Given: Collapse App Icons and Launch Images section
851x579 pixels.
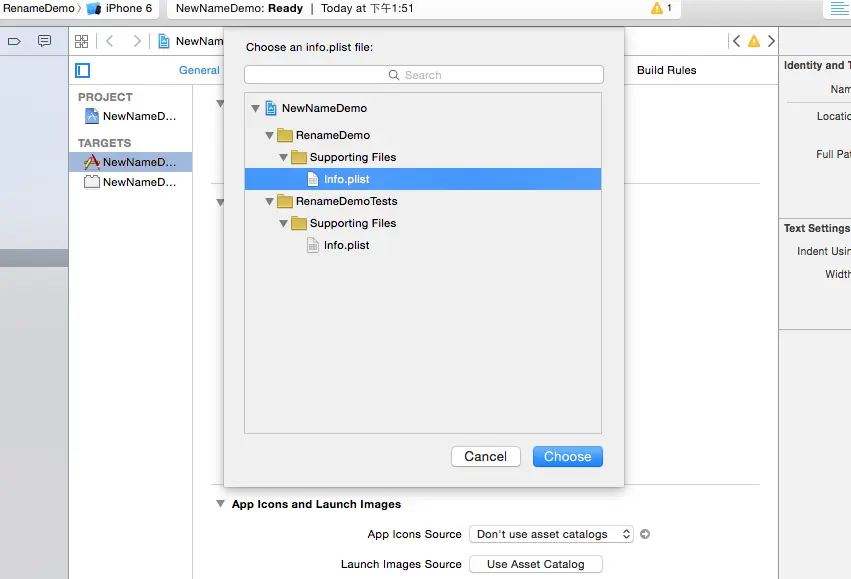Looking at the screenshot, I should pyautogui.click(x=220, y=504).
